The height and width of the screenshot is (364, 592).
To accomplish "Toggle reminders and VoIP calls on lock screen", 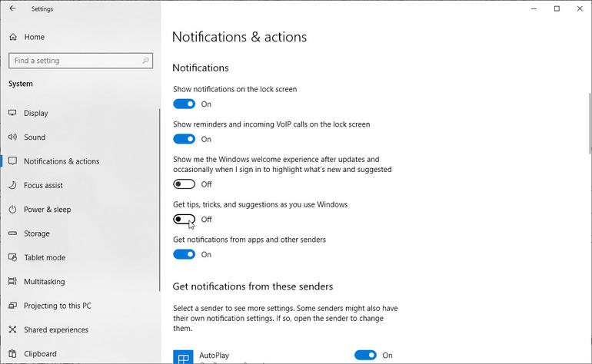I will (x=185, y=139).
